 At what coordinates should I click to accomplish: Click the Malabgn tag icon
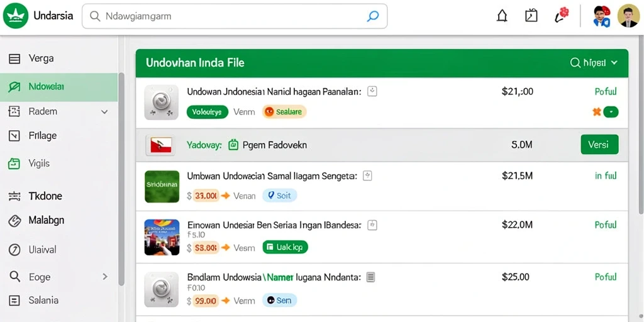(x=14, y=221)
